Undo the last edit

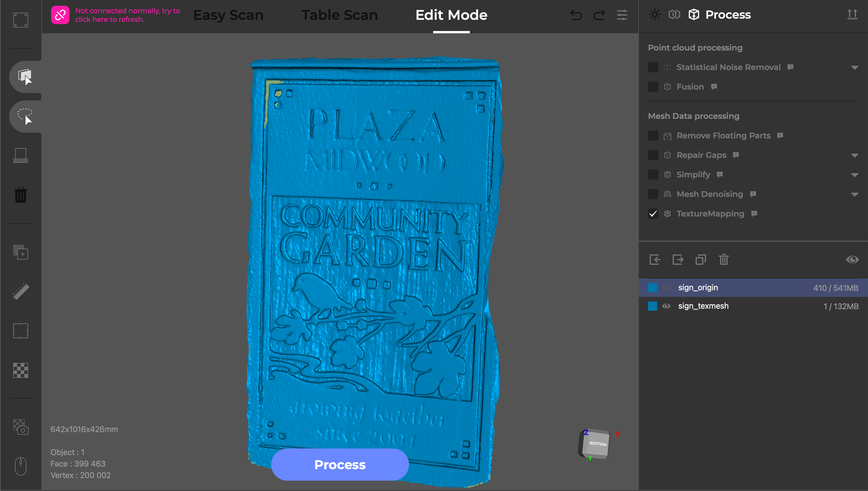pyautogui.click(x=576, y=15)
